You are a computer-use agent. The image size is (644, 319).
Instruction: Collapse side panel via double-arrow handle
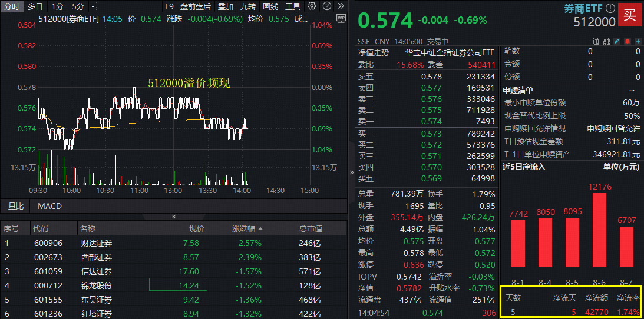(x=351, y=172)
